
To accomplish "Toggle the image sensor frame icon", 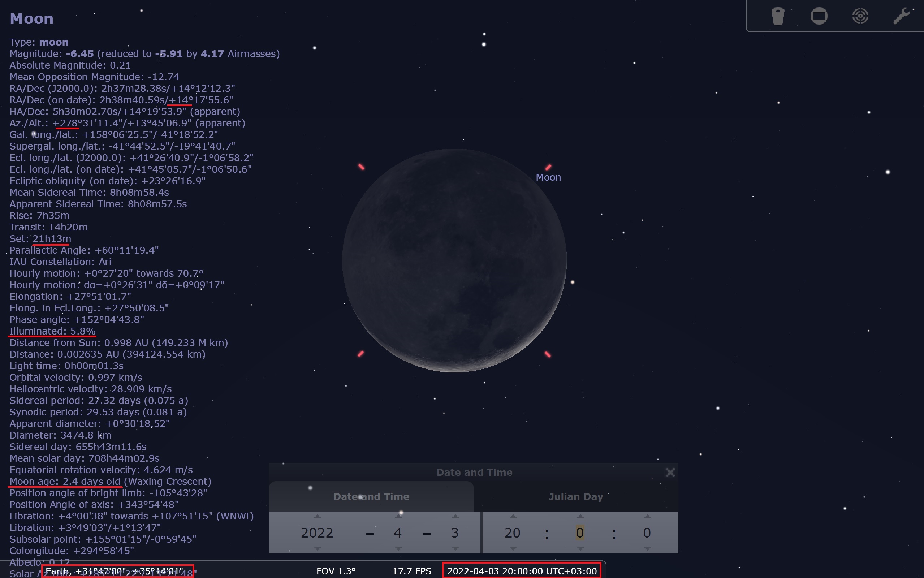I will 819,16.
